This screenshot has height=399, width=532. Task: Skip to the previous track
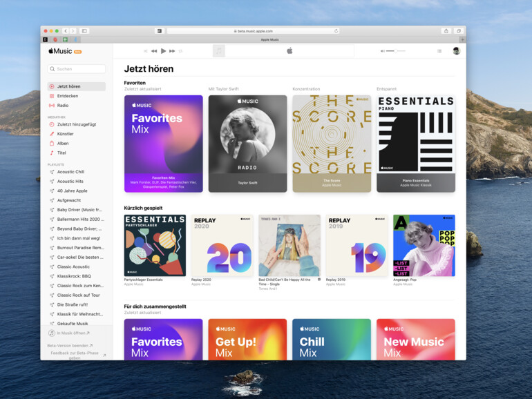(x=154, y=51)
